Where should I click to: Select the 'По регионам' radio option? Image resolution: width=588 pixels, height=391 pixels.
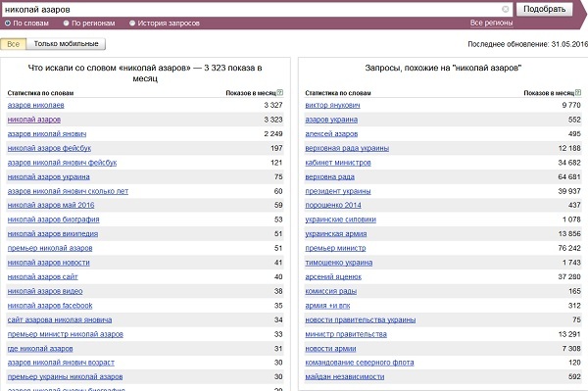tap(66, 24)
